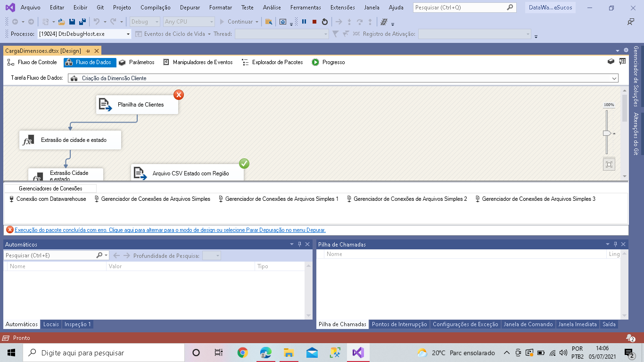This screenshot has width=644, height=362.
Task: Select the Inspeção 1 tab
Action: click(78, 324)
